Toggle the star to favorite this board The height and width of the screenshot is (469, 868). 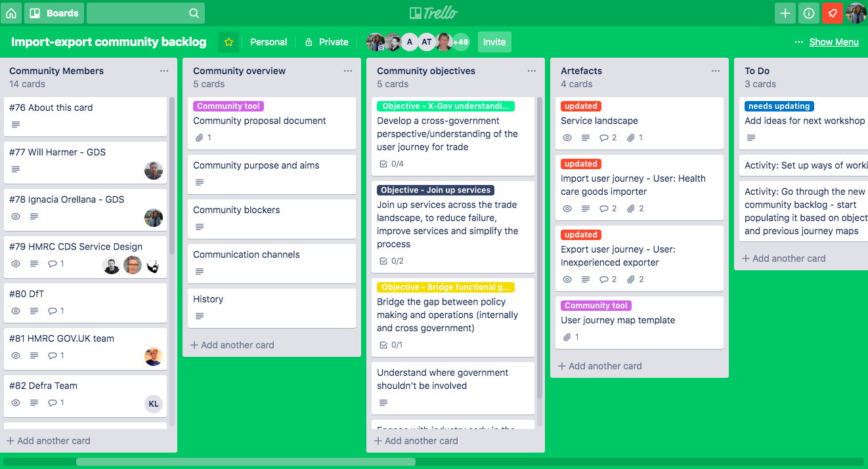point(228,41)
